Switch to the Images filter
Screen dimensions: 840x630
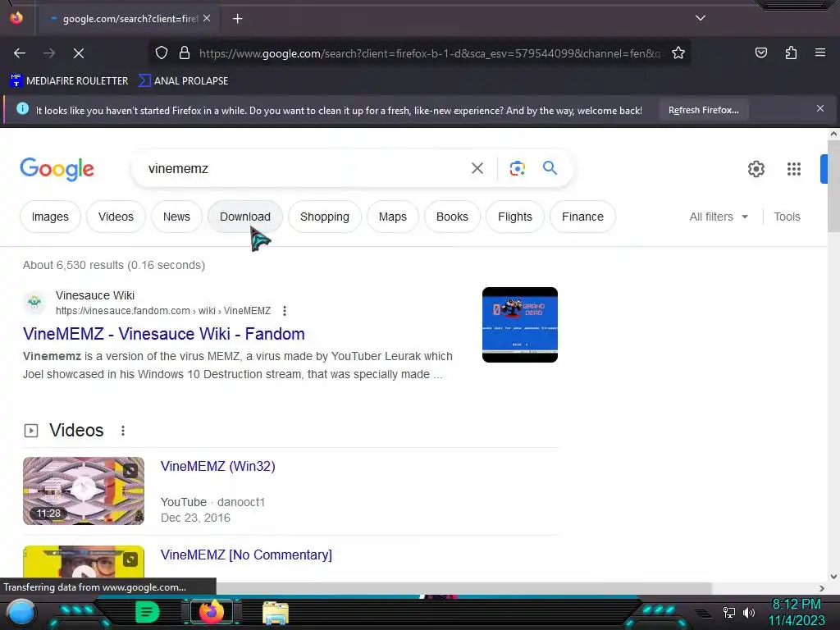pyautogui.click(x=50, y=217)
